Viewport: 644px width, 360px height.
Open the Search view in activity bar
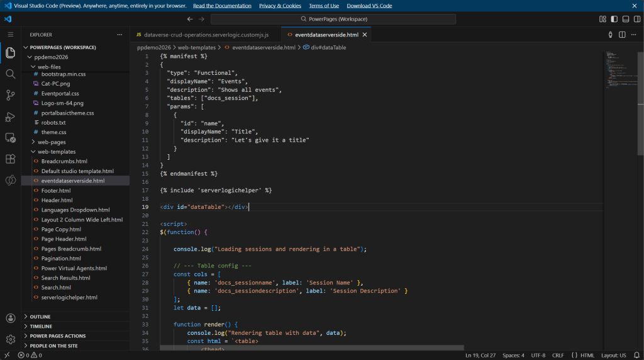coord(10,74)
